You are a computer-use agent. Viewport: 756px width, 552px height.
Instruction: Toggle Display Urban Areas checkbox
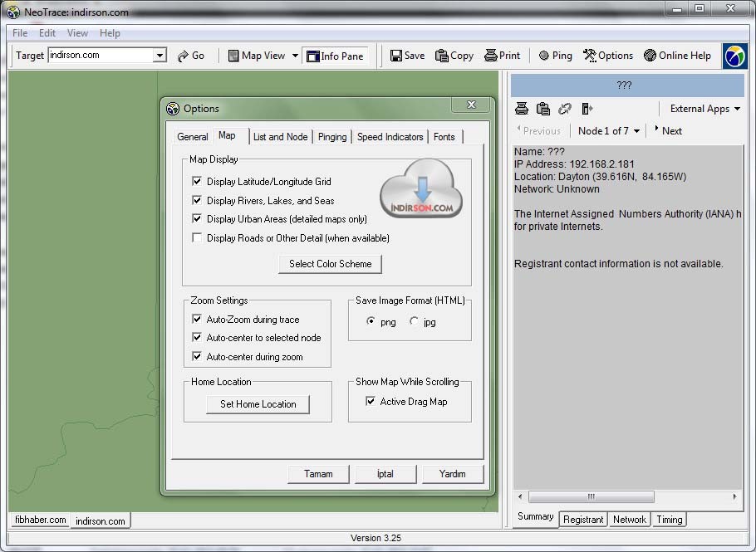click(197, 218)
